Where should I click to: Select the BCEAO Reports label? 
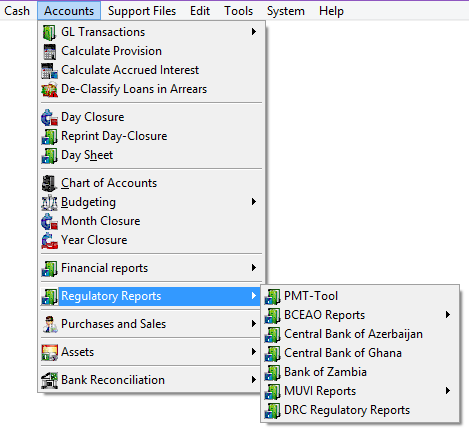(x=324, y=315)
